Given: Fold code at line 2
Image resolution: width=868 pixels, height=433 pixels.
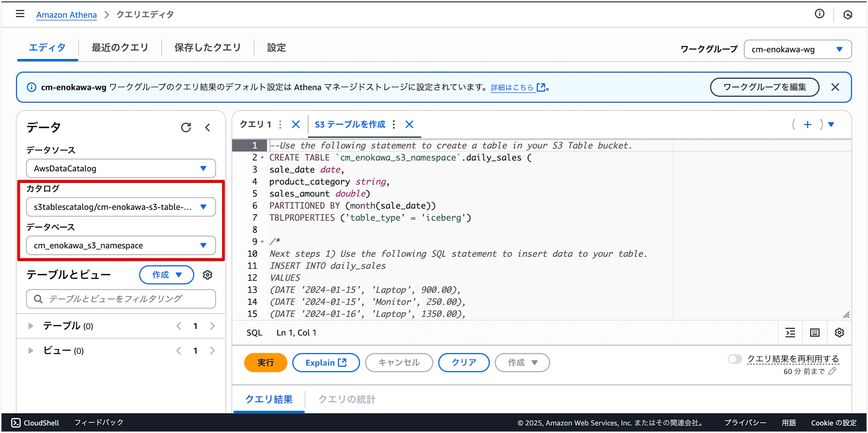Looking at the screenshot, I should (x=262, y=158).
